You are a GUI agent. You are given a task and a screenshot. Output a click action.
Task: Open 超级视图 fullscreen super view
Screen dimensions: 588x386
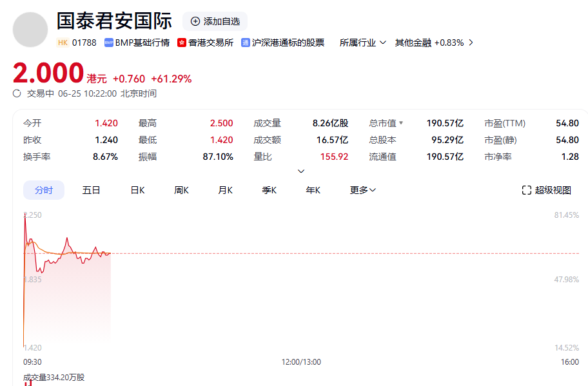pos(546,190)
